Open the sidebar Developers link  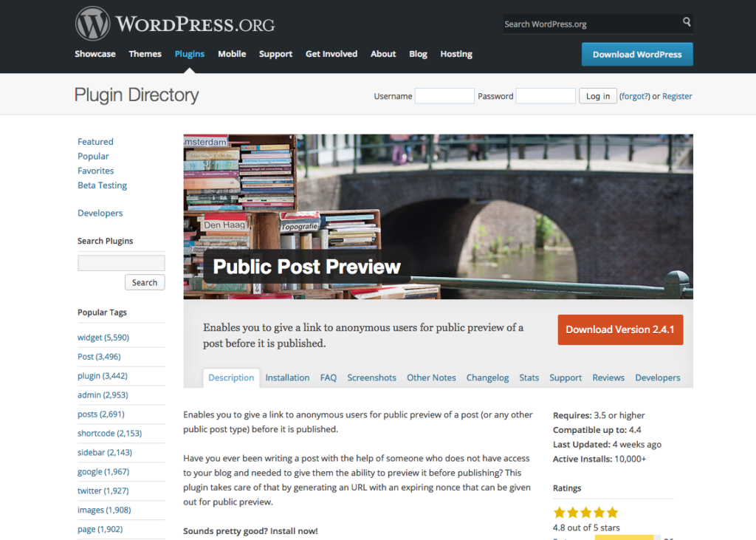[100, 213]
